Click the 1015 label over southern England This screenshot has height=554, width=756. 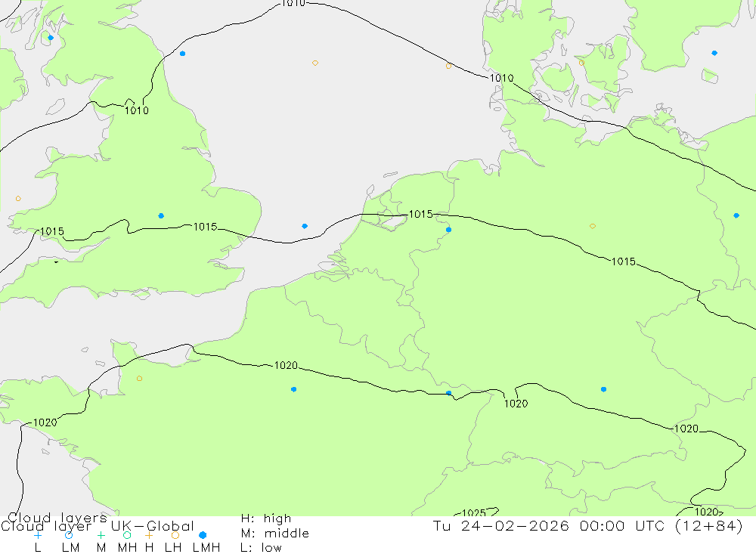click(206, 227)
